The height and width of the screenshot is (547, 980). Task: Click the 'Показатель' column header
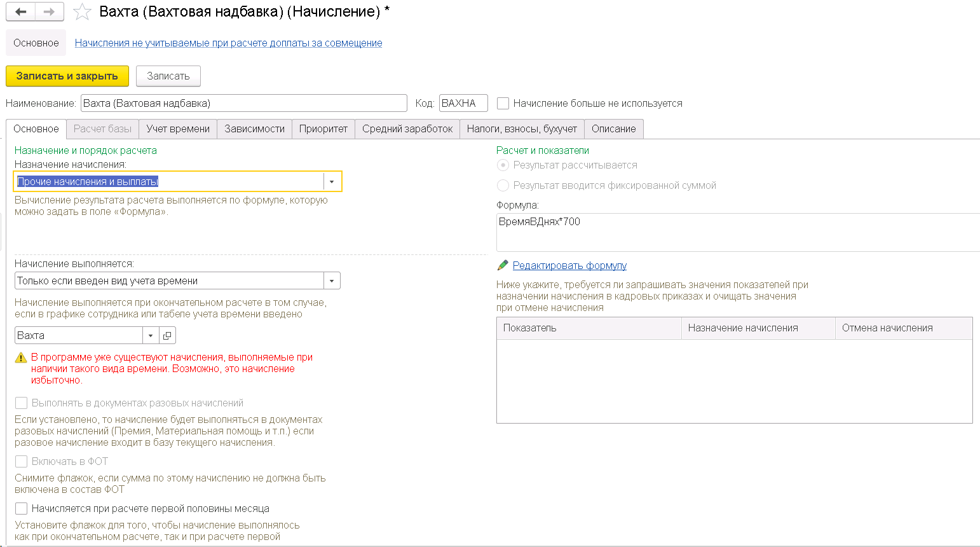[589, 328]
